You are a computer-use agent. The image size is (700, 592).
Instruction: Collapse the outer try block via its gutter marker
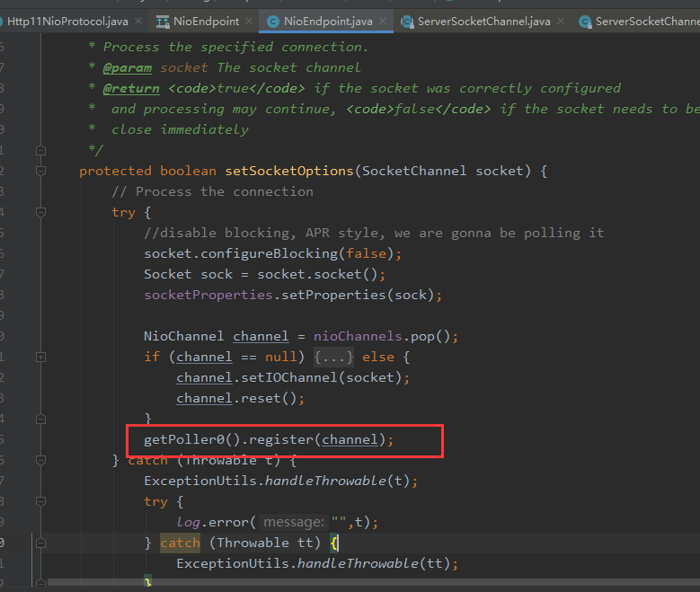click(40, 212)
